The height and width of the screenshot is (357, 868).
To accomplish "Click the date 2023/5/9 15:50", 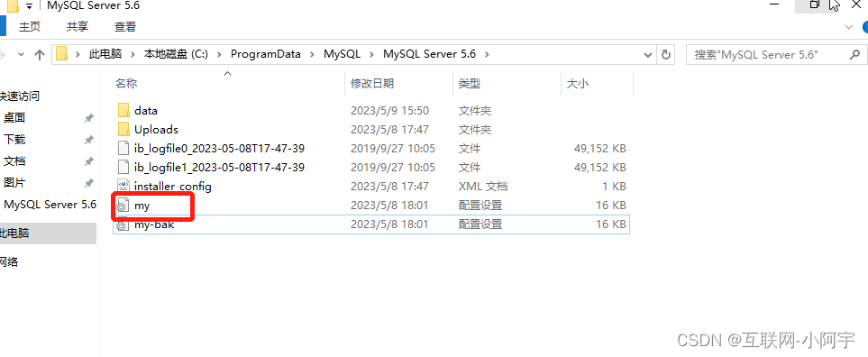I will click(x=389, y=111).
